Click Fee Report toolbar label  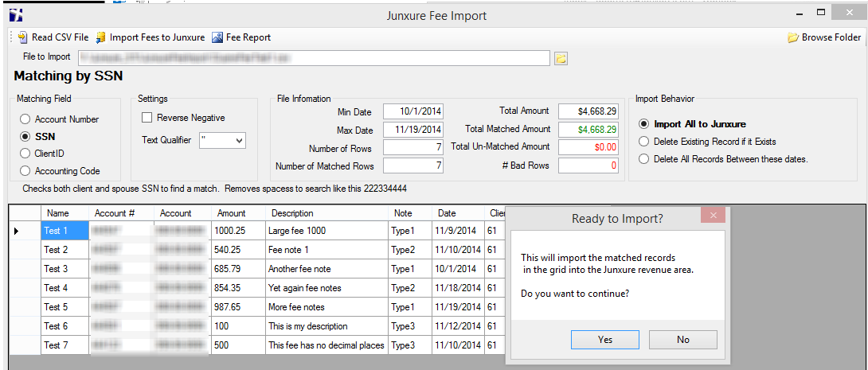248,37
